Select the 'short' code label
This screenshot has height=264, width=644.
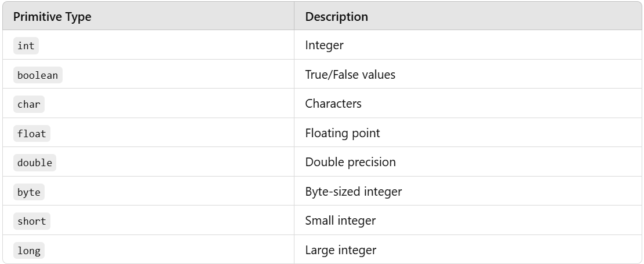(x=32, y=221)
